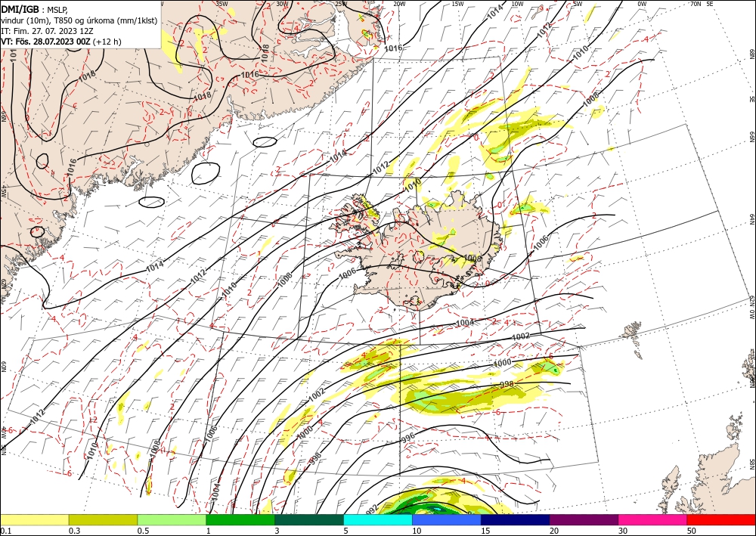
Task: Select the dark green 3 mm legend swatch
Action: click(309, 519)
